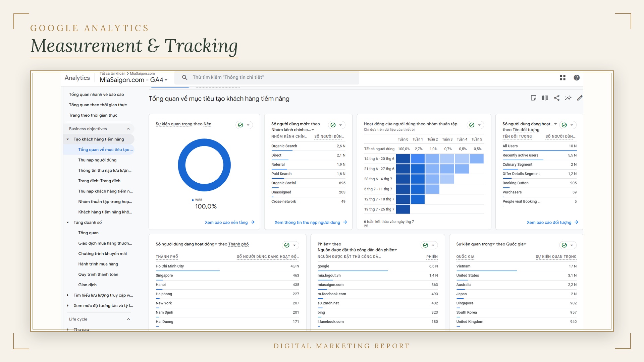Click the edit pencil icon
644x362 pixels.
[580, 98]
